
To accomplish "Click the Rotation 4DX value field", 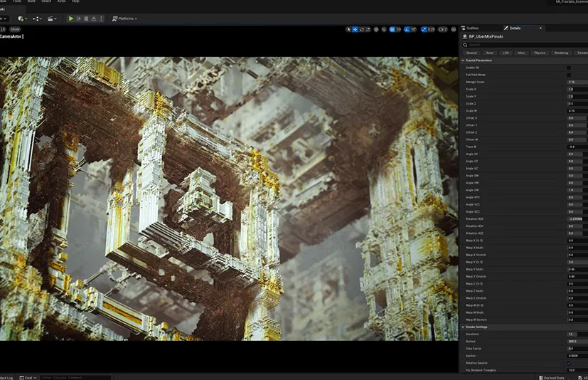I will point(577,219).
